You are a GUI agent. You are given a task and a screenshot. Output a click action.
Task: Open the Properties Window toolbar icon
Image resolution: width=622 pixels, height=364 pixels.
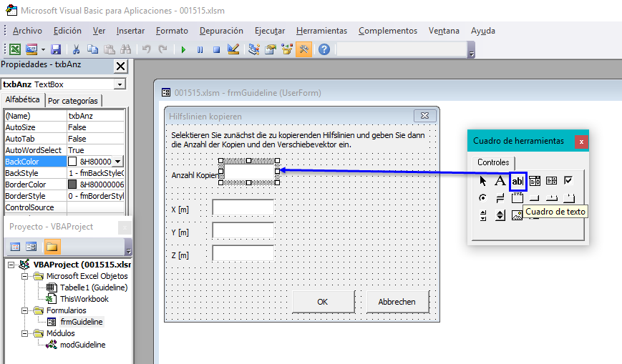tap(271, 49)
